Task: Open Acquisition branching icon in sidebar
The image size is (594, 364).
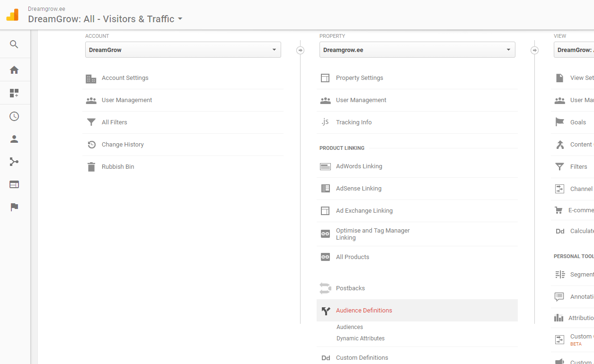Action: coord(14,162)
